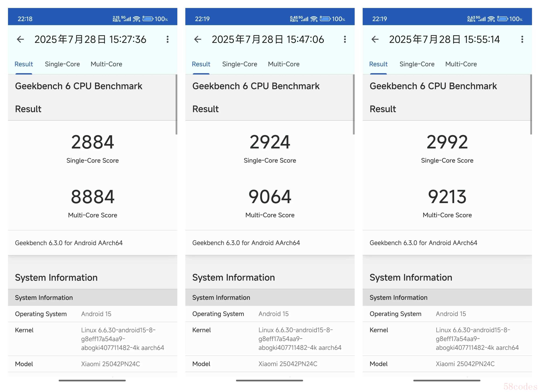Tap gray System Information row in 15:47:06 screen

pyautogui.click(x=270, y=298)
